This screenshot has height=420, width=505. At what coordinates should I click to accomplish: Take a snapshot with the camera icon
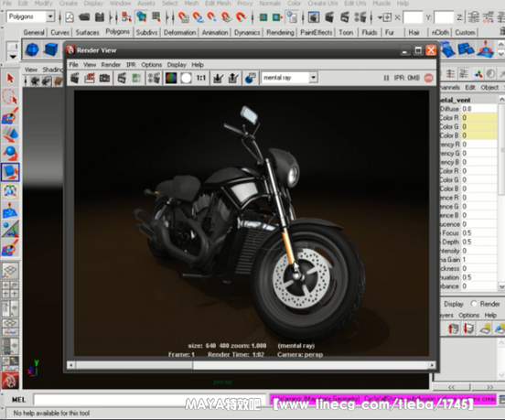click(x=104, y=78)
